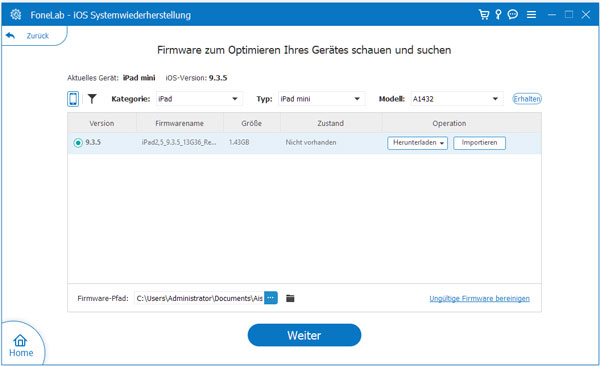Click the funnel filter icon

coord(92,99)
